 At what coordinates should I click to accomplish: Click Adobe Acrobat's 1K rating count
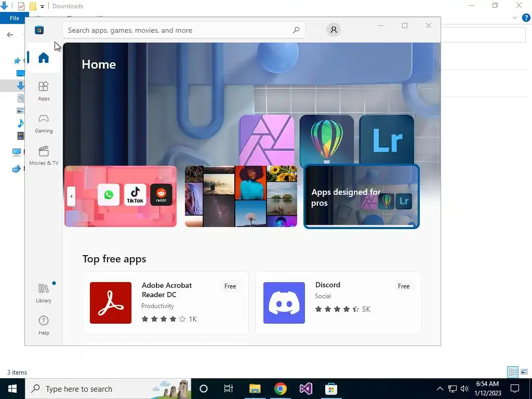pyautogui.click(x=193, y=319)
